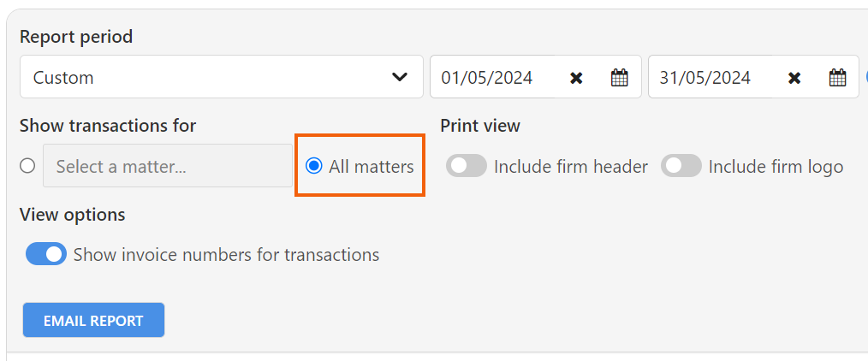This screenshot has height=361, width=868.
Task: Click into the 01/05/2024 date field
Action: (493, 77)
